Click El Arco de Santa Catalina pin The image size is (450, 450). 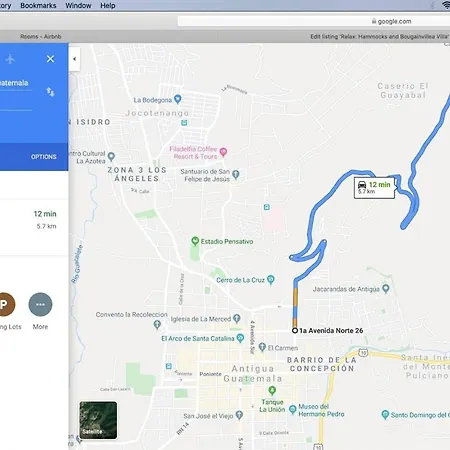[x=240, y=338]
